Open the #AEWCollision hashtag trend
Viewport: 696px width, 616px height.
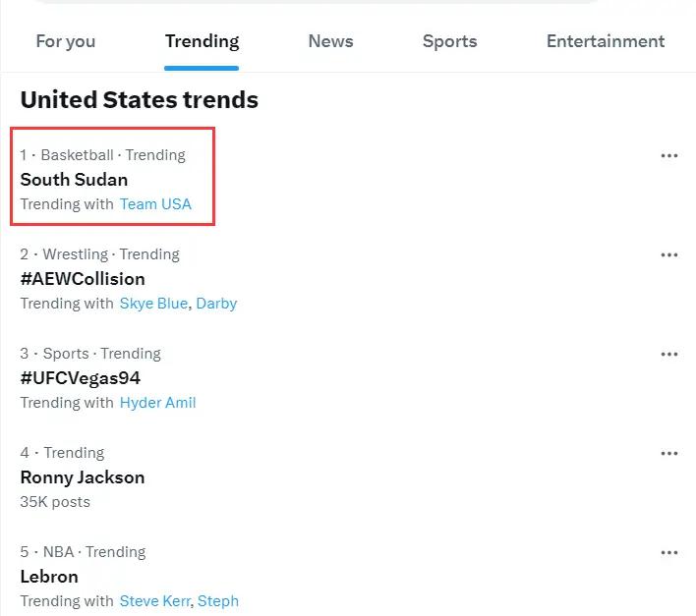pos(83,279)
